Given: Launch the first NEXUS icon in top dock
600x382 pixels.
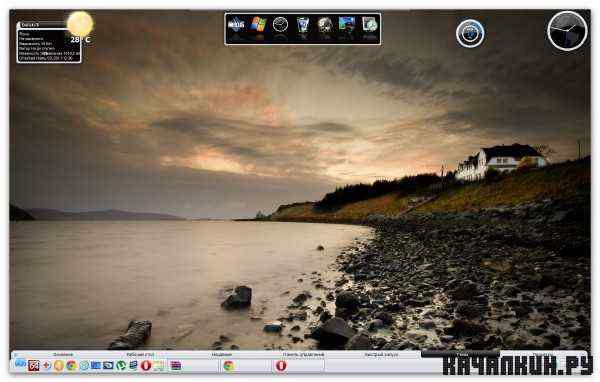Looking at the screenshot, I should (236, 25).
